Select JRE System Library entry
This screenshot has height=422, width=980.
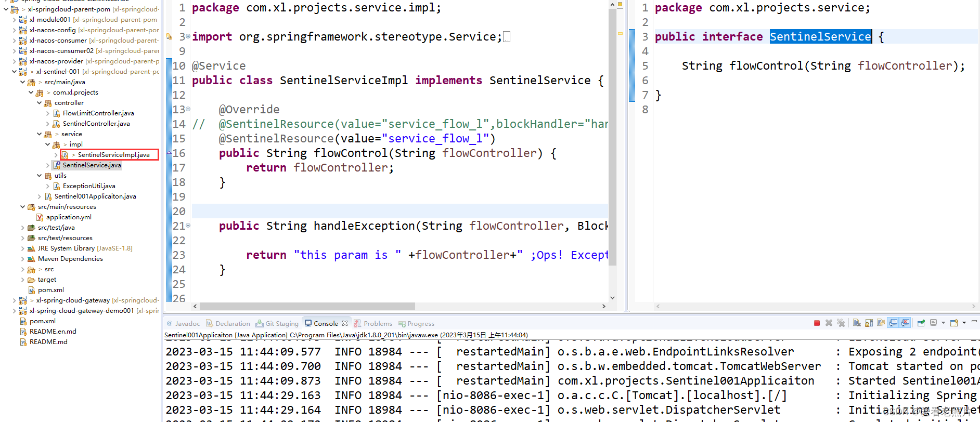85,248
